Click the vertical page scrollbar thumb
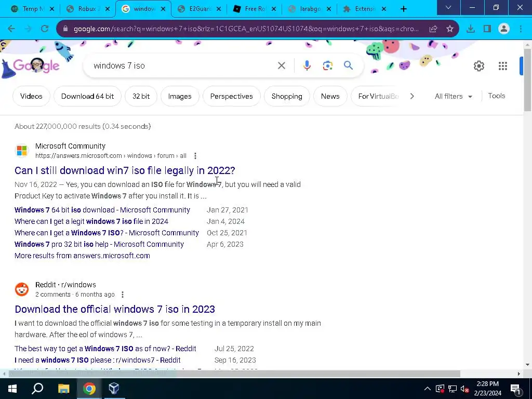Screen dimensions: 532x399 [x=527, y=79]
